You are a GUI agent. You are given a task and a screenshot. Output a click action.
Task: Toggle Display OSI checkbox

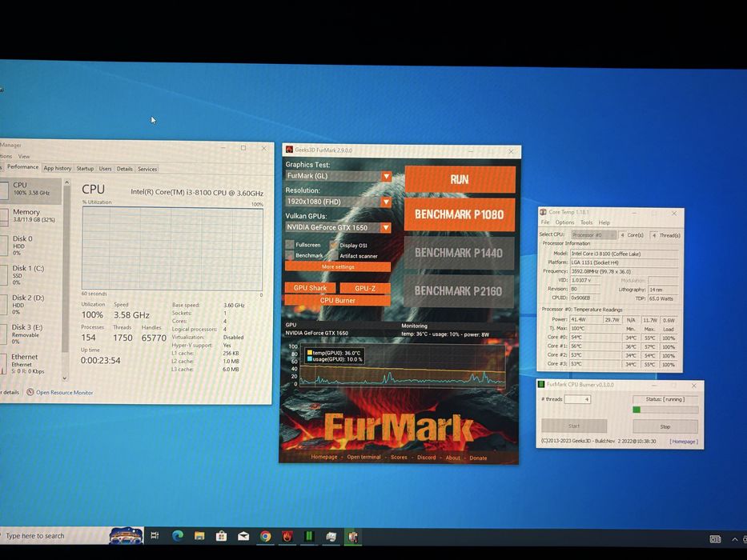tap(334, 246)
